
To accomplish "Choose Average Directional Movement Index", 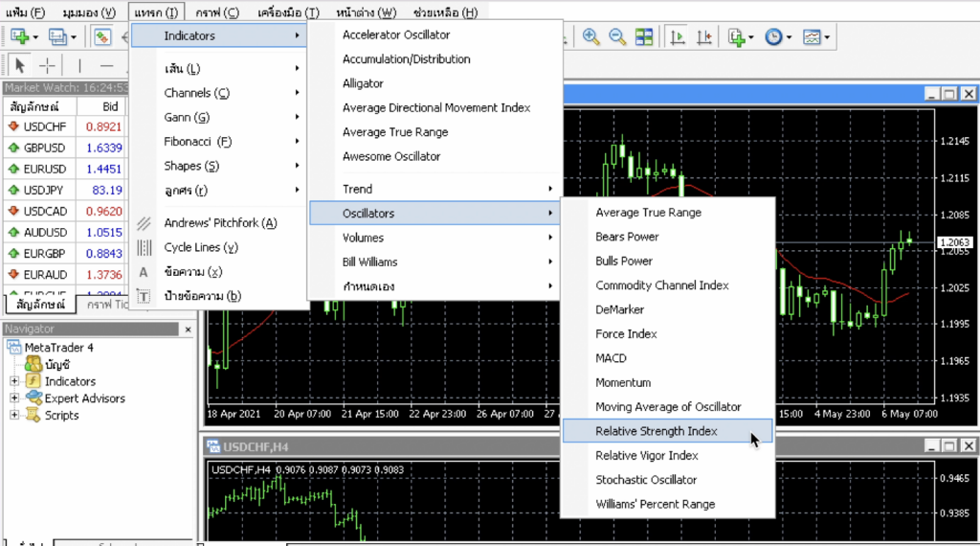I will pyautogui.click(x=434, y=107).
